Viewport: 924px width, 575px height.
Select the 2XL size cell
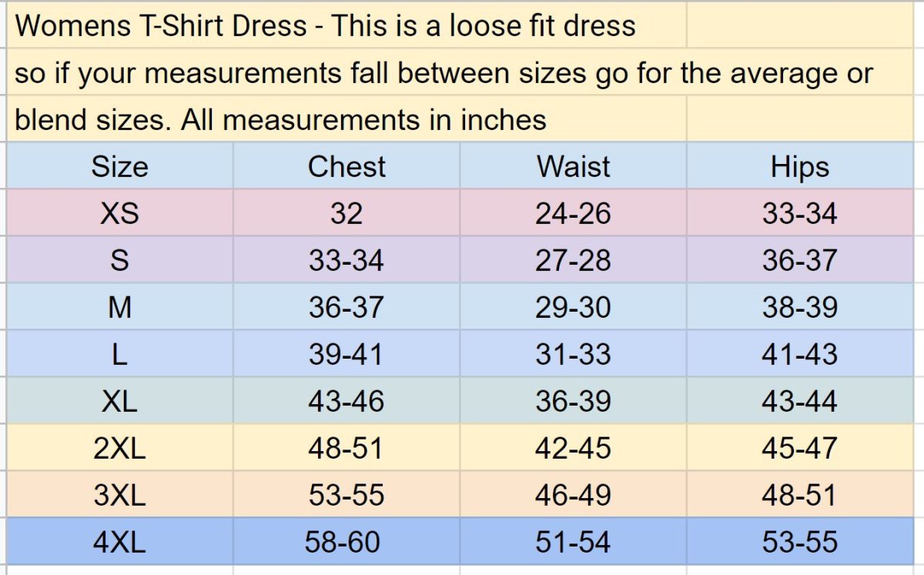tap(119, 448)
